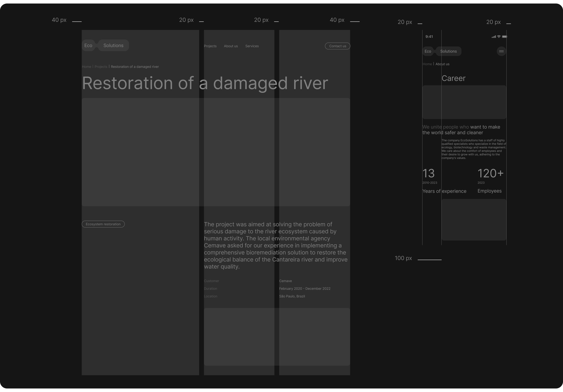Go to Projects in the desktop breadcrumb
This screenshot has width=563, height=392.
(x=101, y=67)
